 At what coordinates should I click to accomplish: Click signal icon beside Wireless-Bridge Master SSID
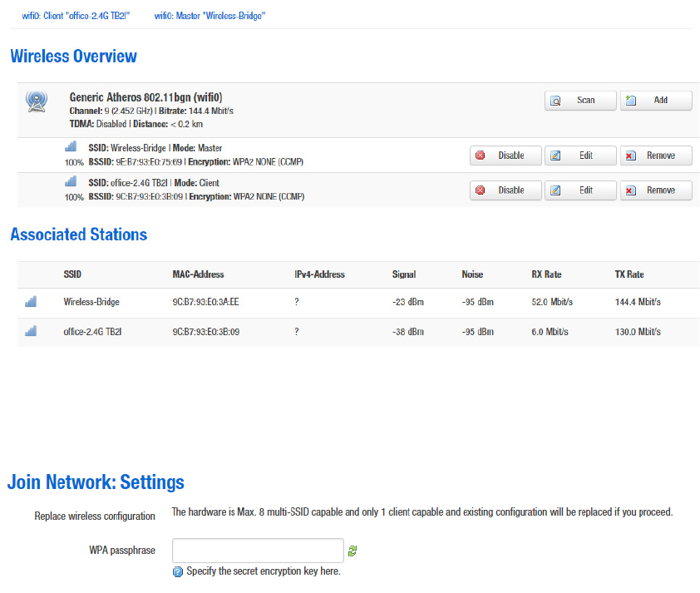click(71, 146)
